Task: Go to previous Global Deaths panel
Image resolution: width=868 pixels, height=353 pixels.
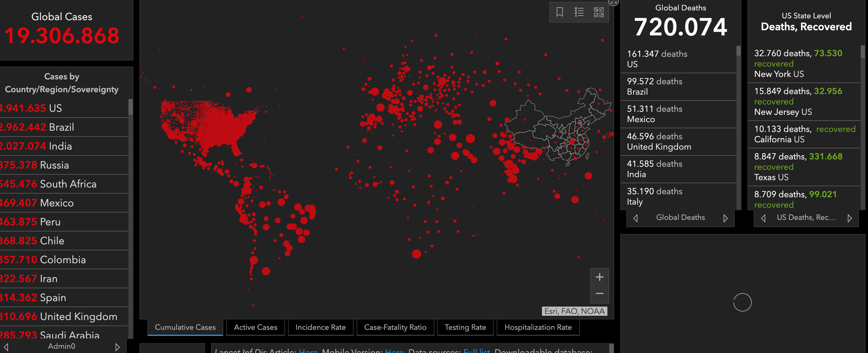Action: click(x=636, y=218)
